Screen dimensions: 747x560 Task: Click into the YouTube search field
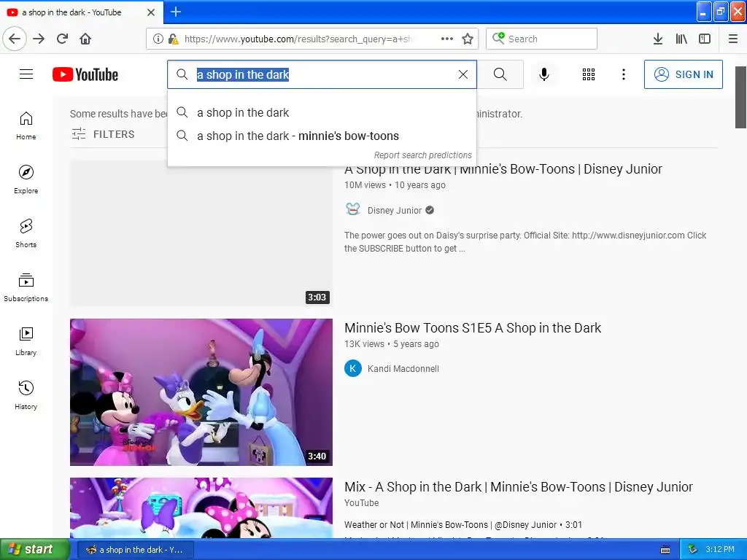tap(322, 74)
